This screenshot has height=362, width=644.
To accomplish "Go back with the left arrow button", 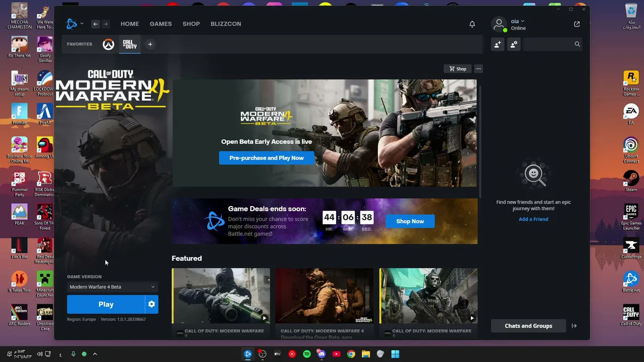I will 96,24.
